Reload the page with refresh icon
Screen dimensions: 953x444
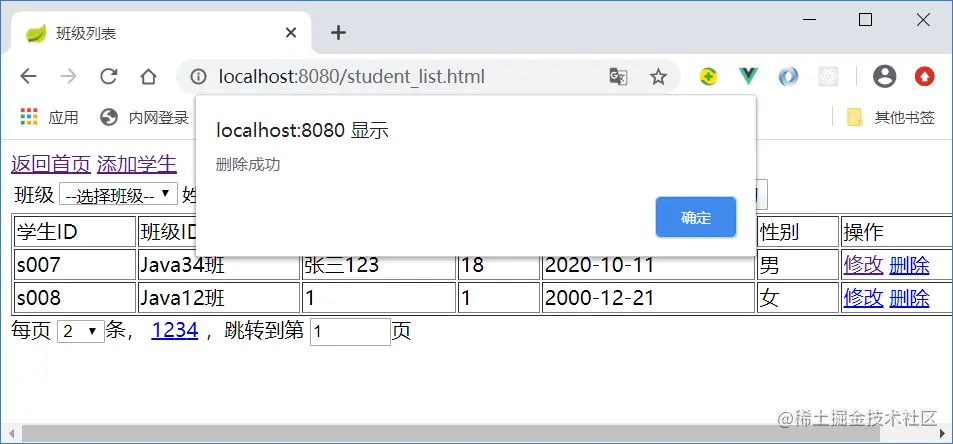pos(109,77)
